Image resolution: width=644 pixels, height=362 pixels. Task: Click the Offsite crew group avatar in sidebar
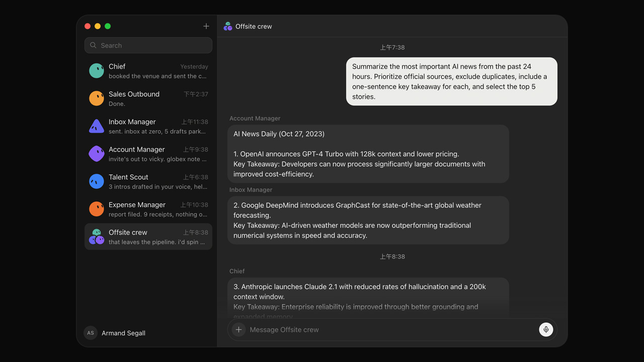click(x=97, y=237)
